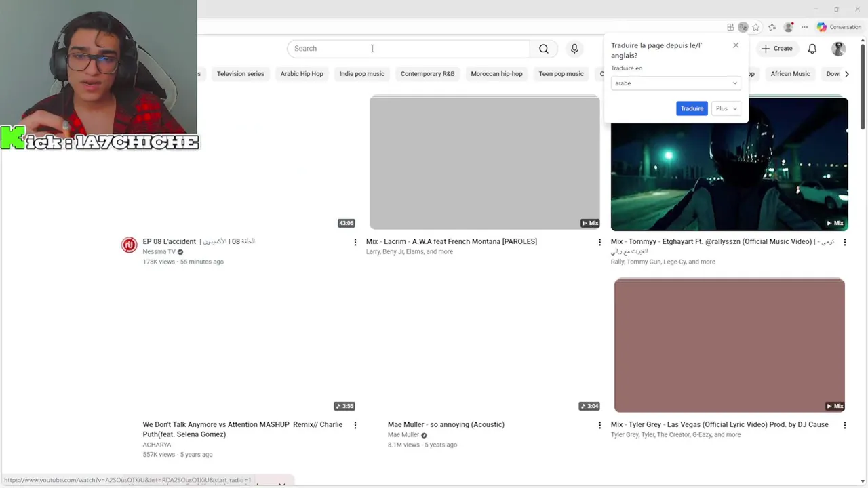This screenshot has width=868, height=488.
Task: Click 'Traduire la page depuis' popup heading
Action: click(x=656, y=50)
